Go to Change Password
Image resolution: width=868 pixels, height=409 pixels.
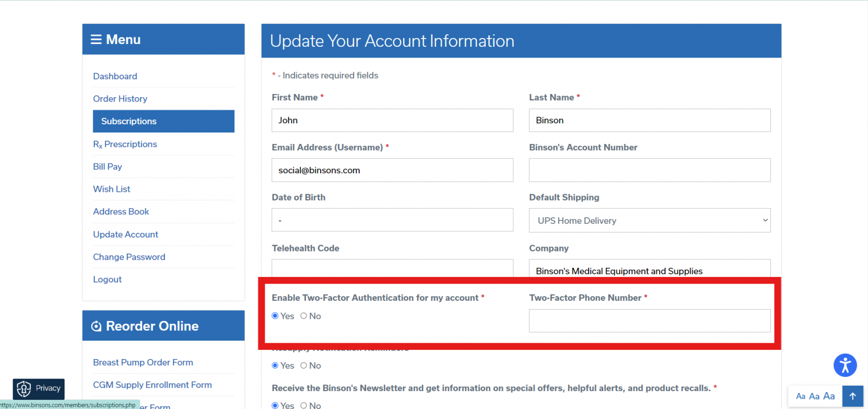pyautogui.click(x=129, y=257)
